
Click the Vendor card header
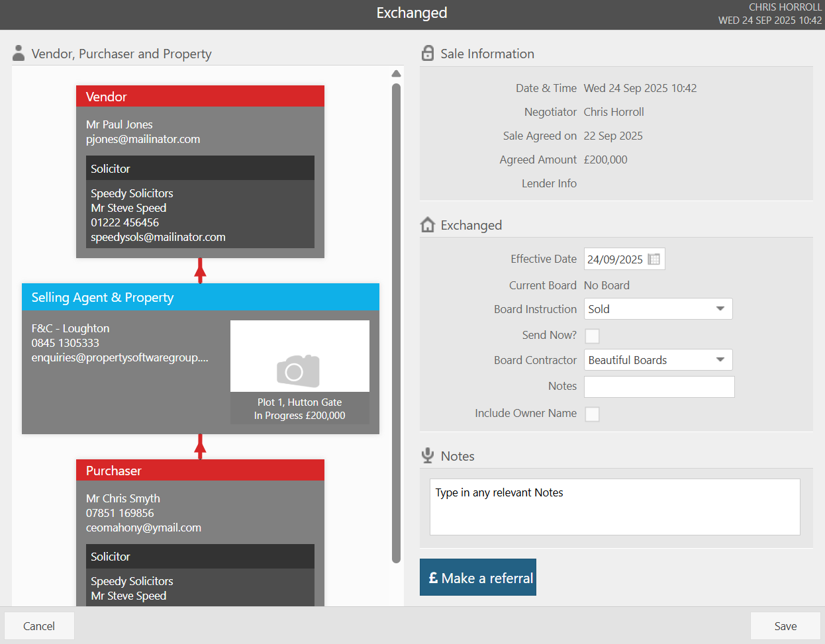point(200,96)
